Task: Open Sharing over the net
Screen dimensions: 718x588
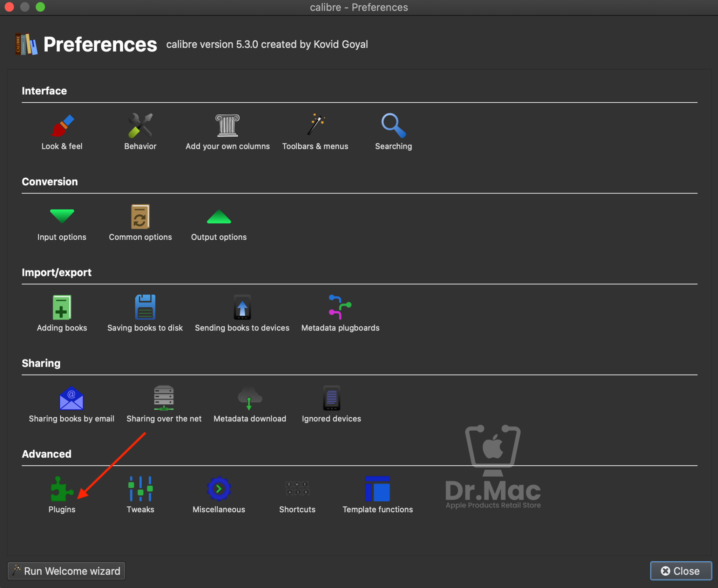Action: (164, 404)
